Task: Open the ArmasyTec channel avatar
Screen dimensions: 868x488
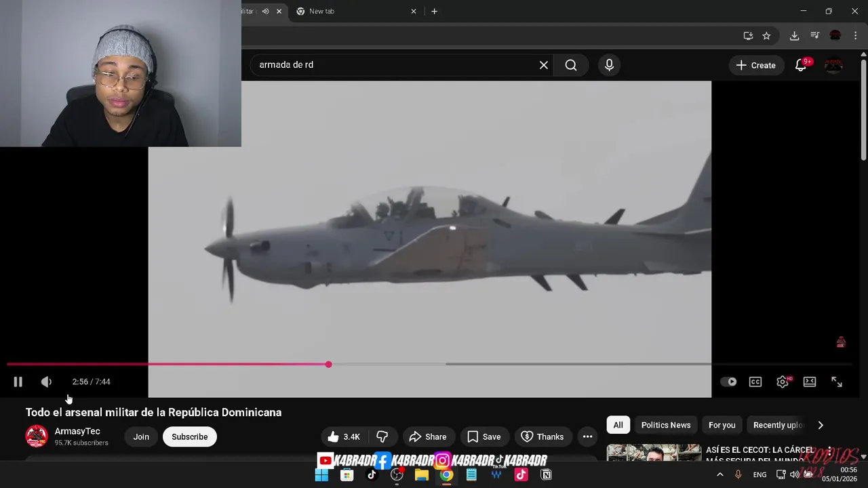Action: tap(37, 436)
